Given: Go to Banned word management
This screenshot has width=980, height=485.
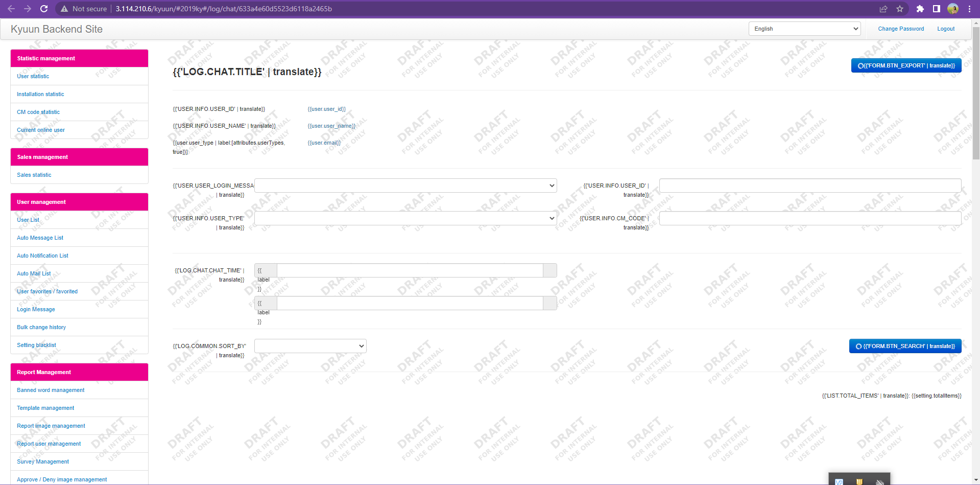Looking at the screenshot, I should (x=51, y=390).
